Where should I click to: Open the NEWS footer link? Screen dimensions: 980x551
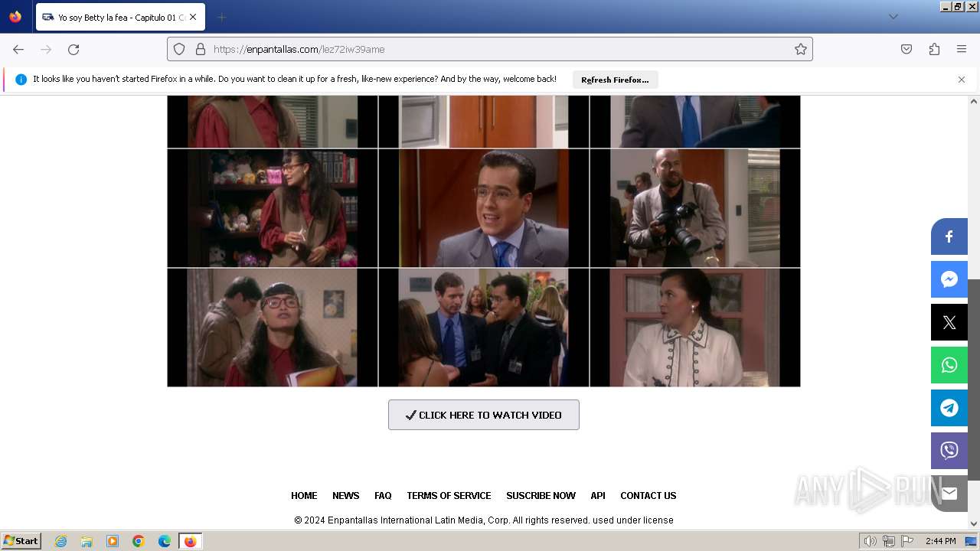(x=346, y=496)
